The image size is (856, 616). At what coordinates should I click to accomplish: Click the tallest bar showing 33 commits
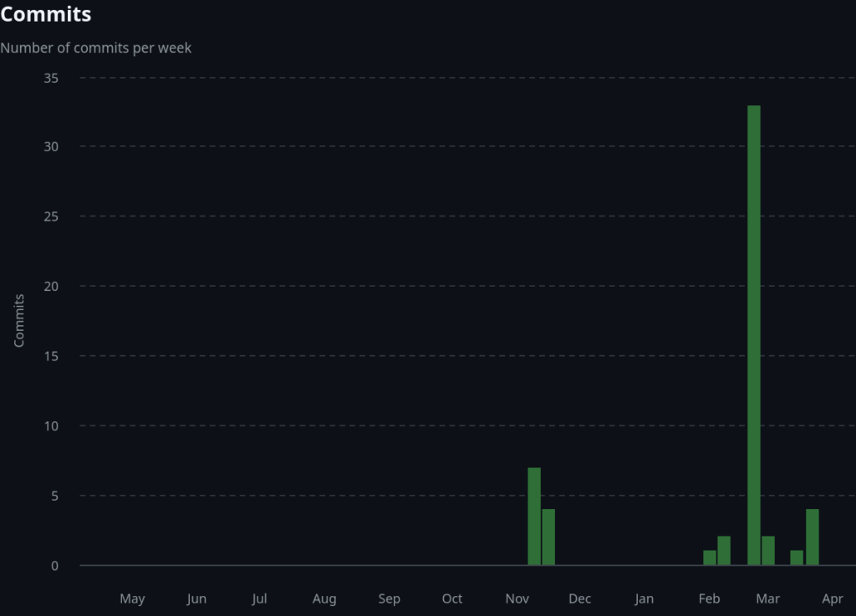[x=753, y=334]
